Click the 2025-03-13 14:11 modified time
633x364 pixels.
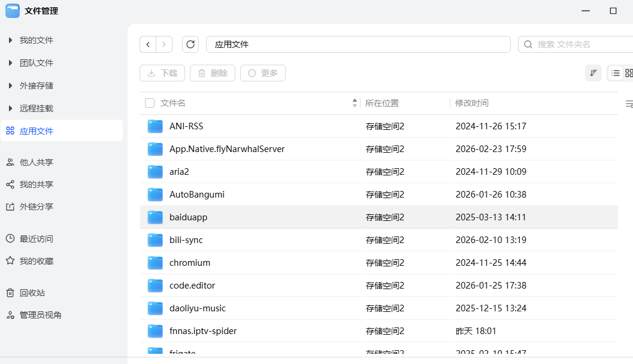[491, 217]
